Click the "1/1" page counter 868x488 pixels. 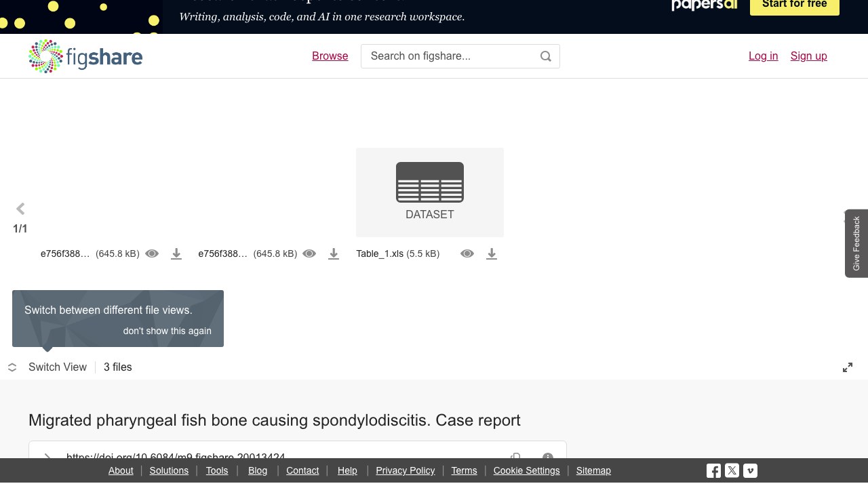(x=20, y=229)
